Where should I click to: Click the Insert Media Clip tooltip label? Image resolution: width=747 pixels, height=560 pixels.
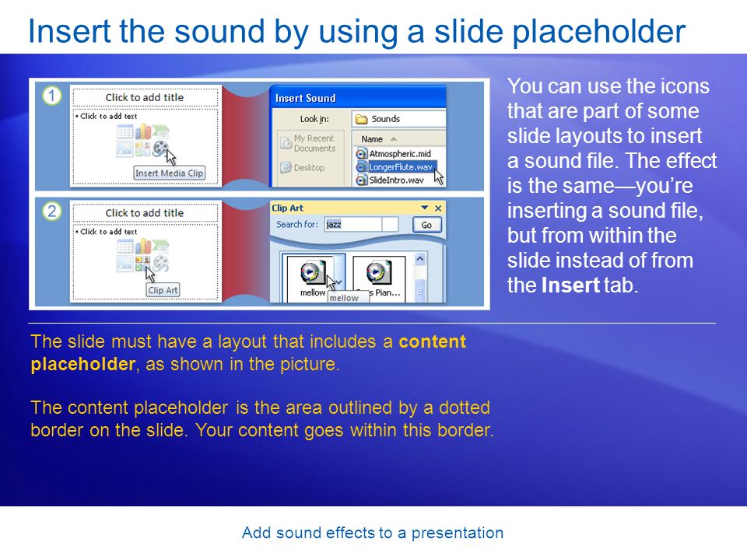169,173
